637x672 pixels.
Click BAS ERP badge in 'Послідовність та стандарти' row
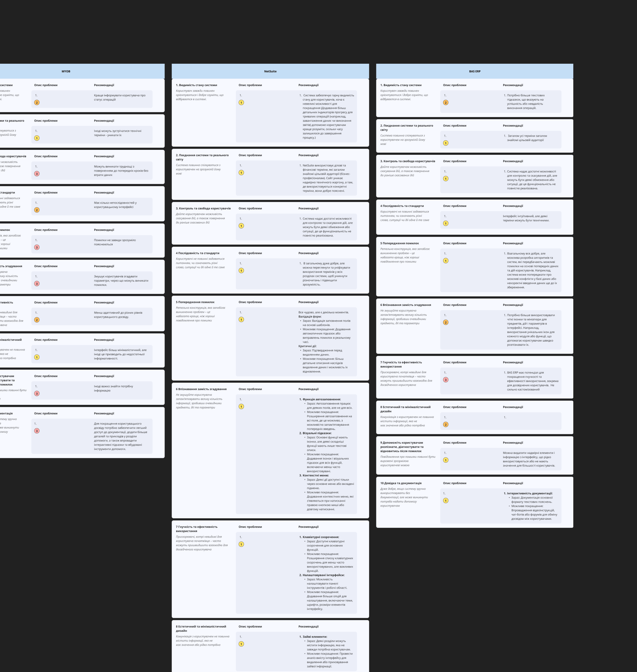pyautogui.click(x=445, y=224)
